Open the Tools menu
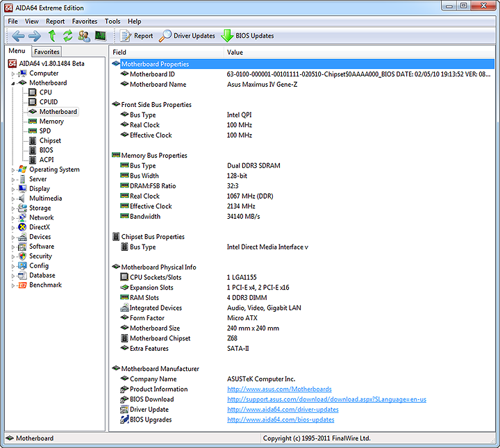 pos(112,22)
